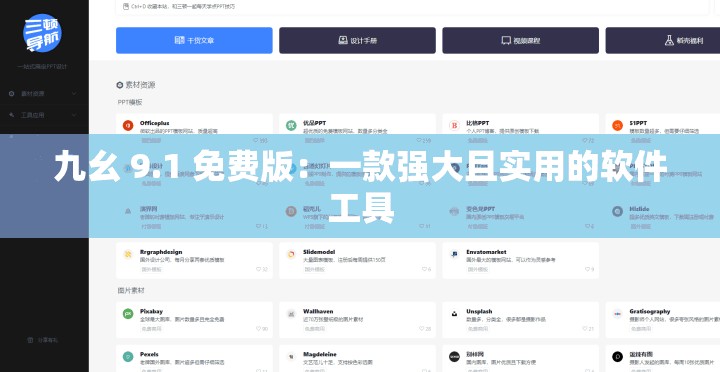Open the Officeplus title link

pos(155,123)
